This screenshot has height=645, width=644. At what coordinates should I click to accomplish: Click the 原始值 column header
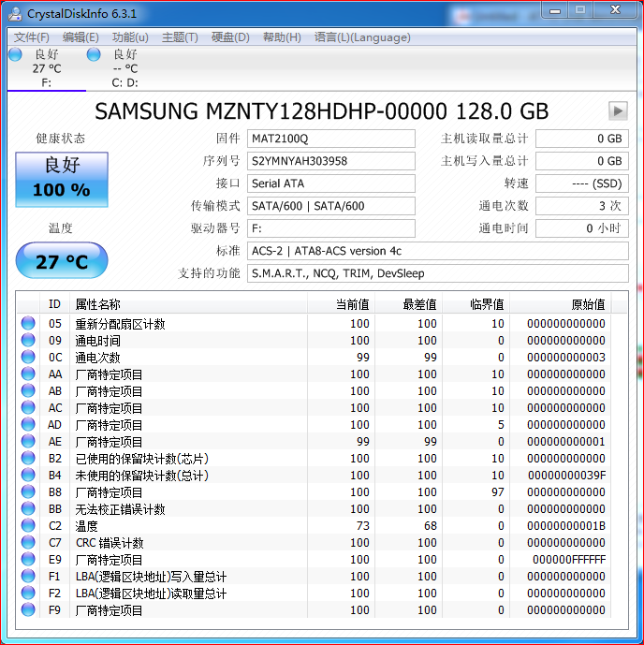[560, 304]
